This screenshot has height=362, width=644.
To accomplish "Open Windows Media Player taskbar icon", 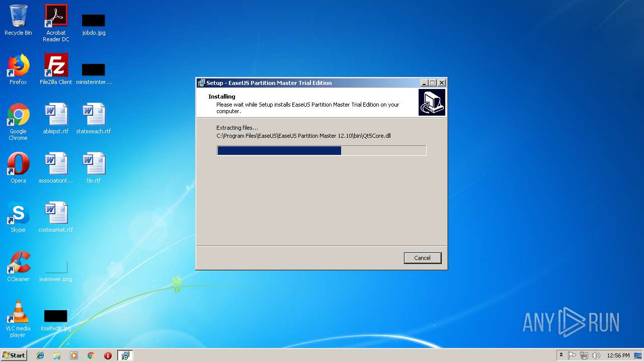I will pos(74,355).
